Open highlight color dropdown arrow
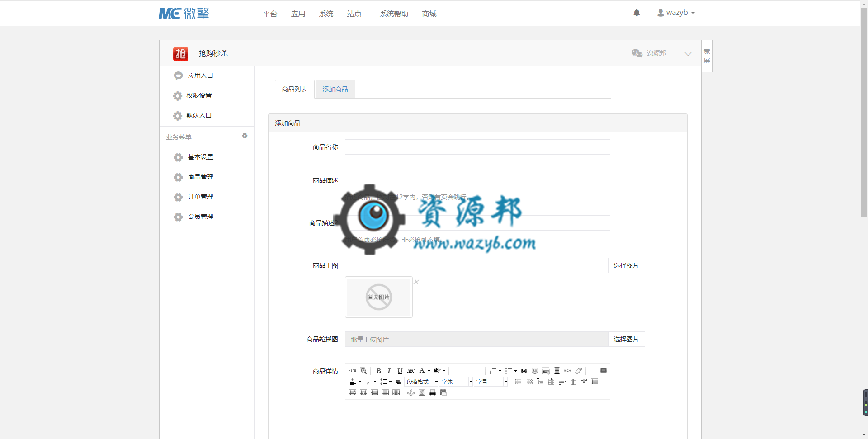Viewport: 868px width, 439px height. (444, 371)
